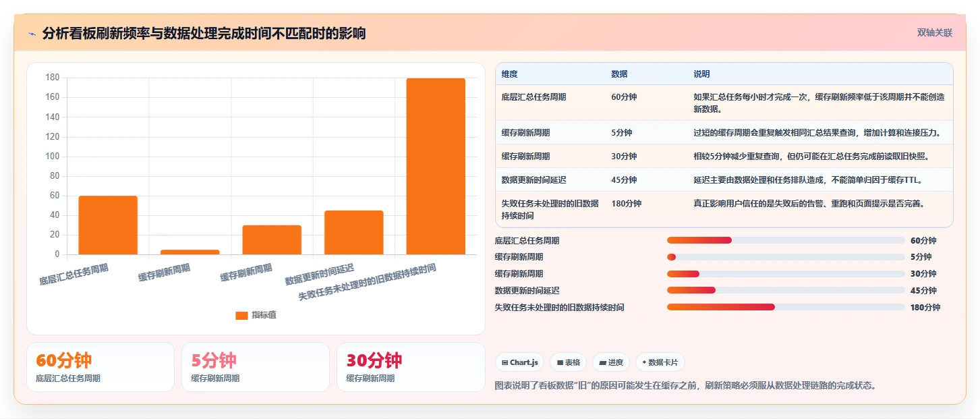
Task: Click the description starting with 过短的缓存周期
Action: tap(817, 132)
